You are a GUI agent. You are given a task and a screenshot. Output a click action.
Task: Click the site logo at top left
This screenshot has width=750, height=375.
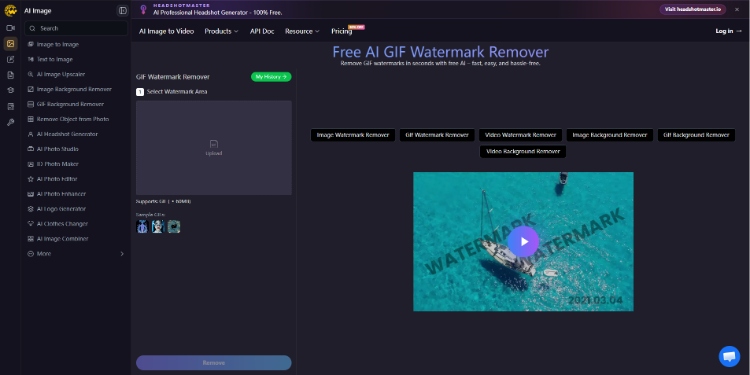11,11
